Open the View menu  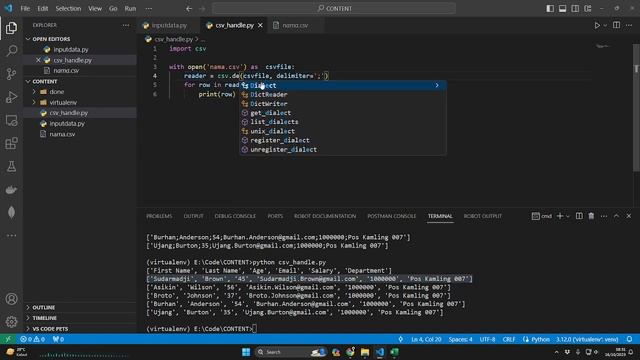point(95,9)
